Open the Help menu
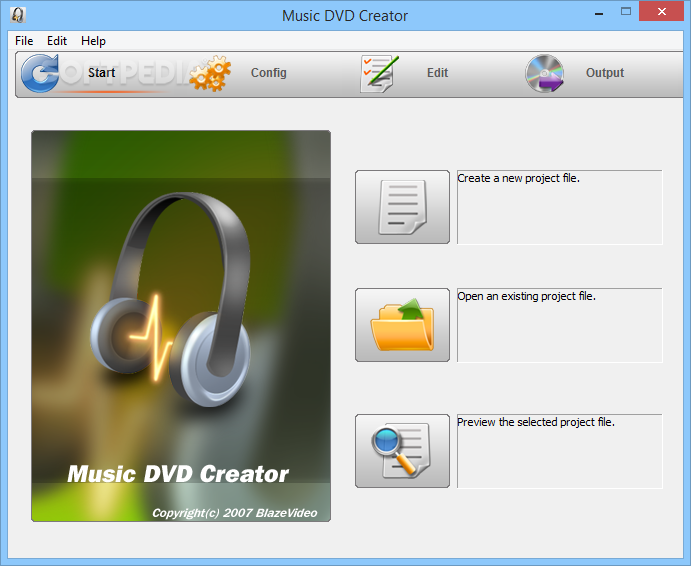The width and height of the screenshot is (691, 566). click(x=93, y=41)
